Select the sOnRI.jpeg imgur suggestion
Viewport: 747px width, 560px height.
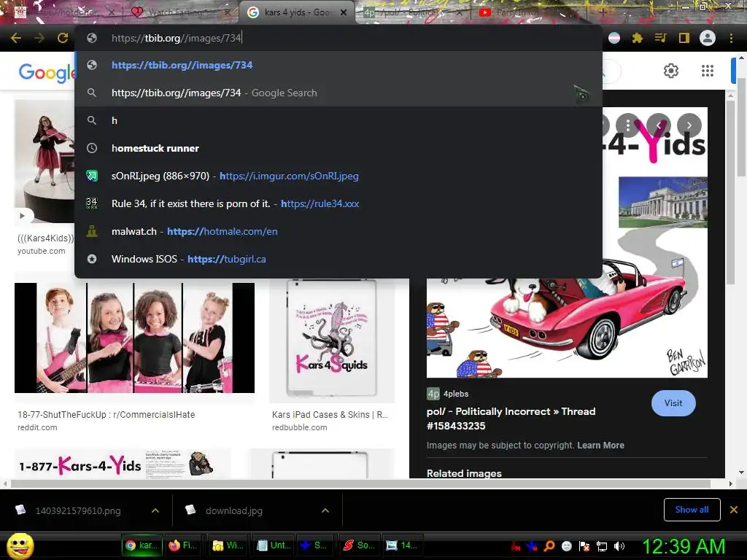pos(338,176)
